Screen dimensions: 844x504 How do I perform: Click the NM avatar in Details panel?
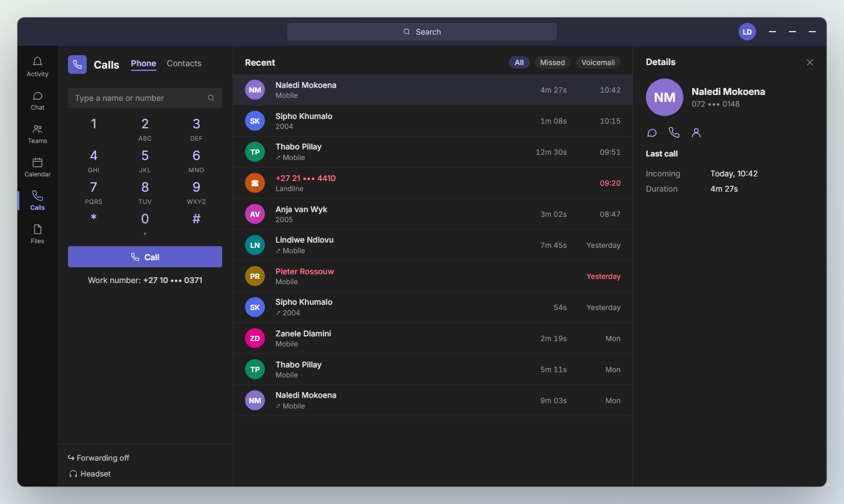665,97
